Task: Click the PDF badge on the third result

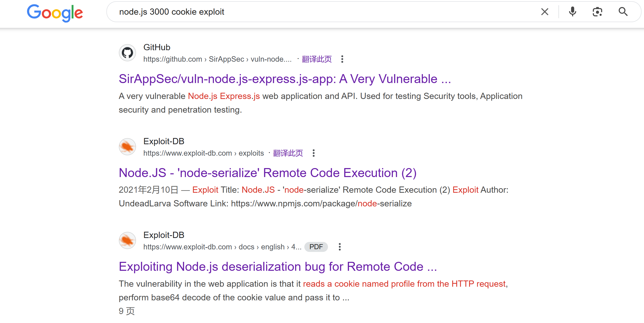Action: (x=316, y=247)
